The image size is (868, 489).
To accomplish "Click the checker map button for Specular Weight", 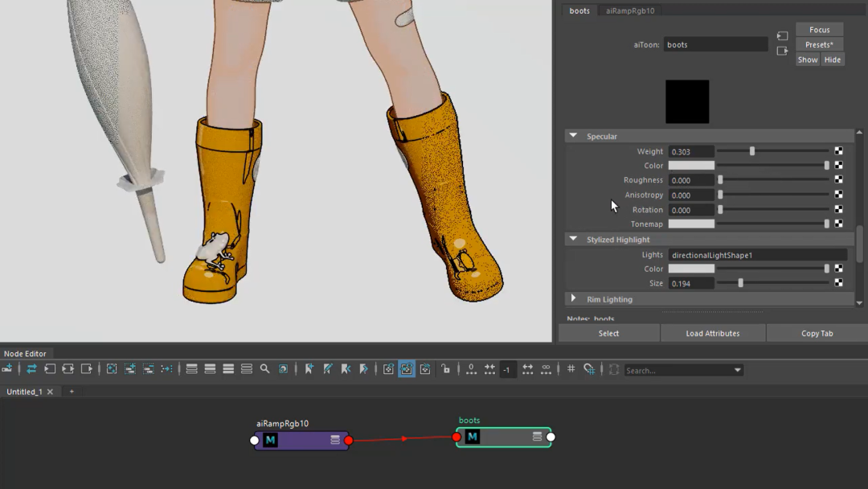I will point(838,151).
